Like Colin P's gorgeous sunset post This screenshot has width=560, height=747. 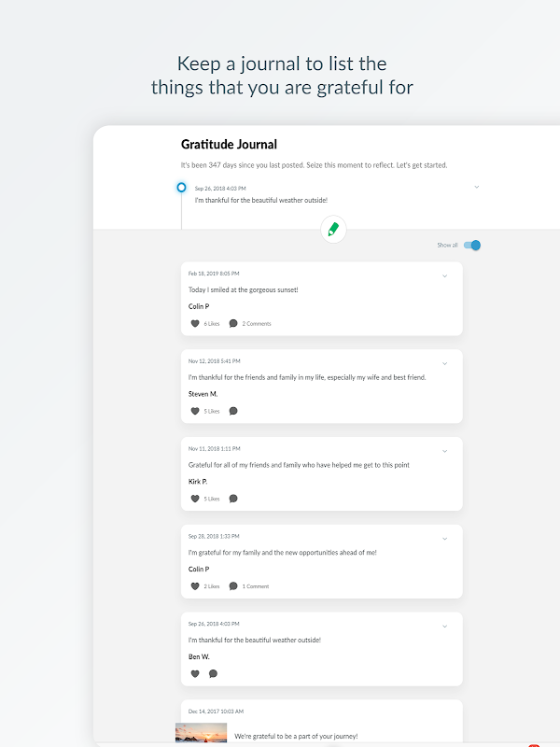click(195, 323)
